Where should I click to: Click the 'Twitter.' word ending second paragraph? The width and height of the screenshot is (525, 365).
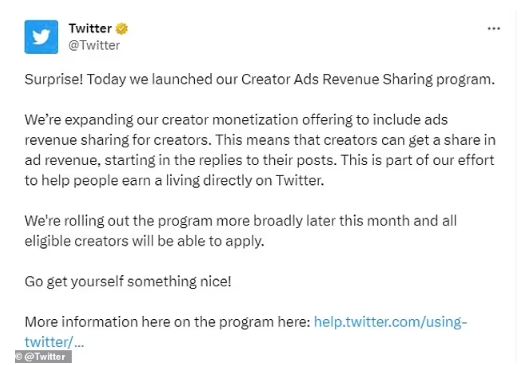(x=300, y=180)
